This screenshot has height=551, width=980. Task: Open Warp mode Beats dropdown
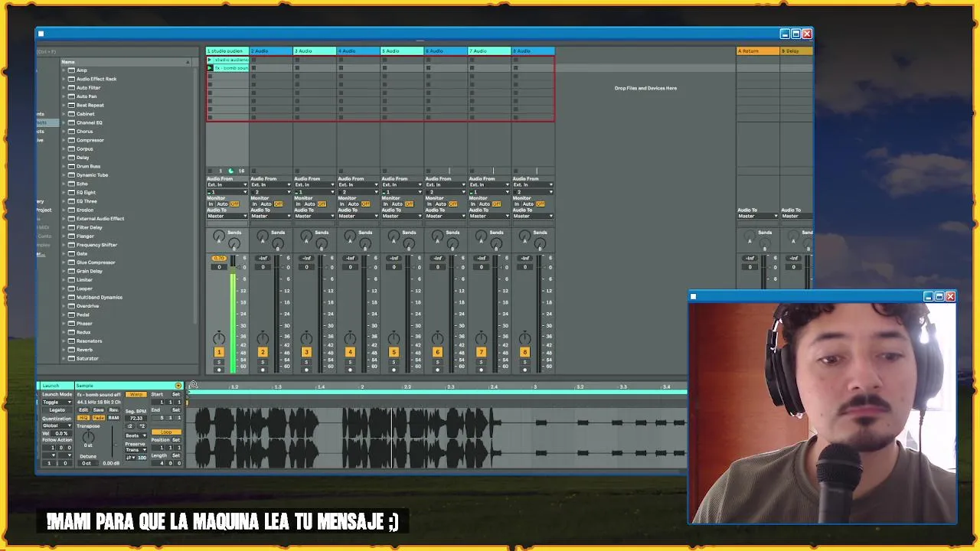click(x=136, y=435)
